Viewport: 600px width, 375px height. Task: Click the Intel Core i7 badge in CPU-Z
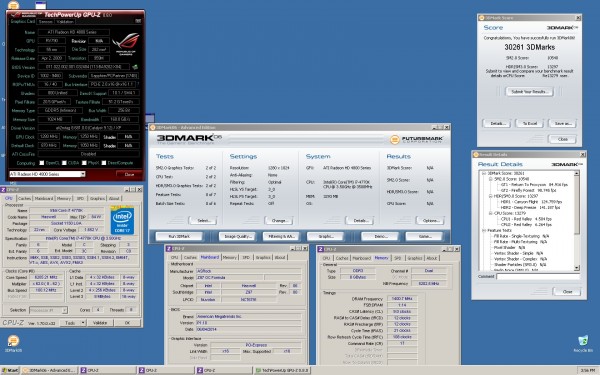pos(122,220)
